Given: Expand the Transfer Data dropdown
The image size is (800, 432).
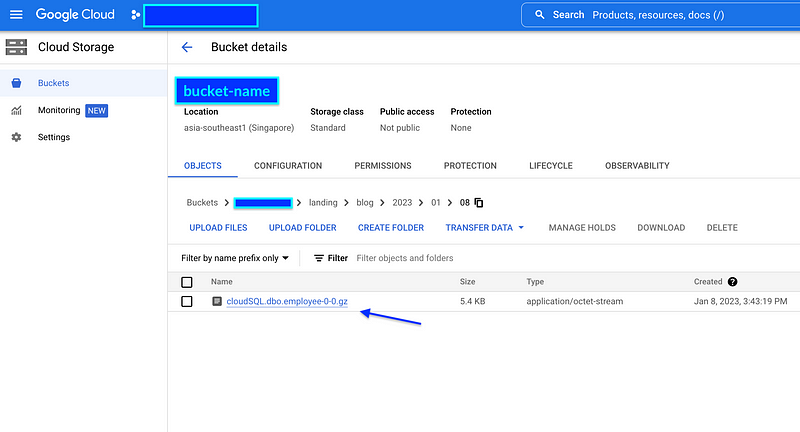Looking at the screenshot, I should coord(485,228).
